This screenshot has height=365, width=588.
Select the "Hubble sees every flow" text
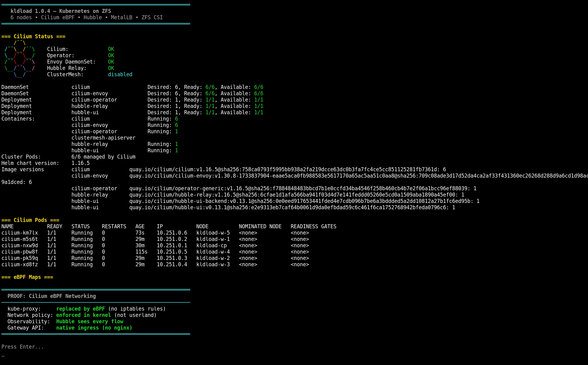coord(90,321)
